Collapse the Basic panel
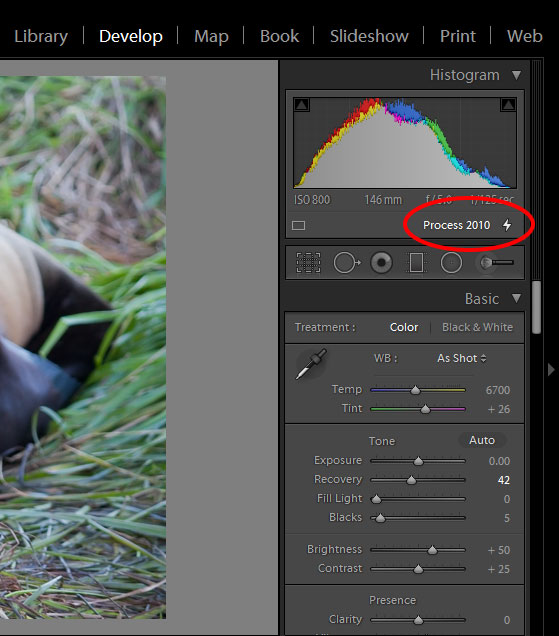Screen dimensions: 559x636 (516, 298)
